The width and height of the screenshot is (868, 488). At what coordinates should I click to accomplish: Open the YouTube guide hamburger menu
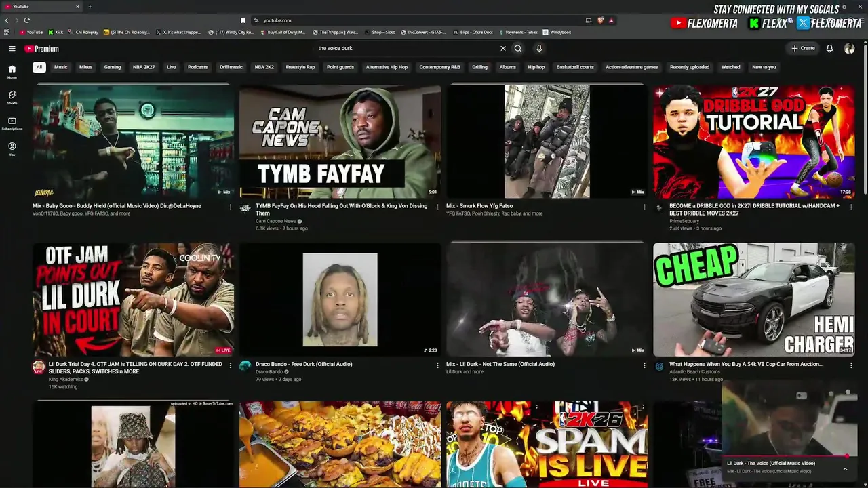point(12,49)
